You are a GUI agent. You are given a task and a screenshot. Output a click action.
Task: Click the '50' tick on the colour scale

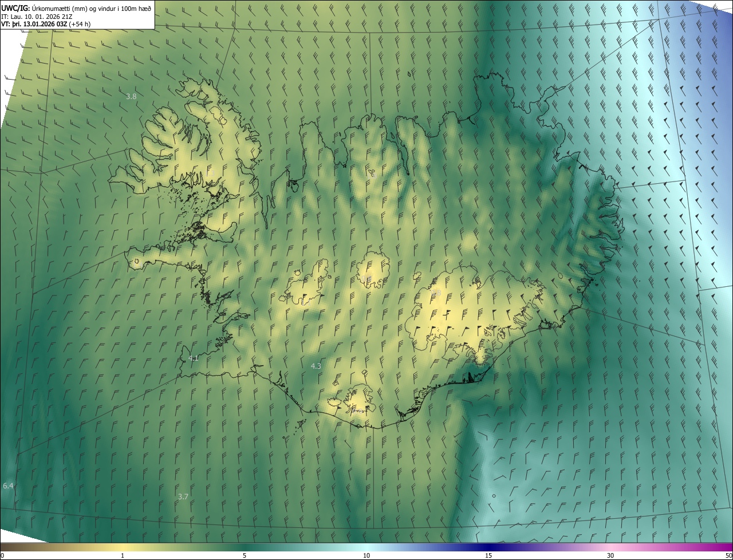(728, 555)
